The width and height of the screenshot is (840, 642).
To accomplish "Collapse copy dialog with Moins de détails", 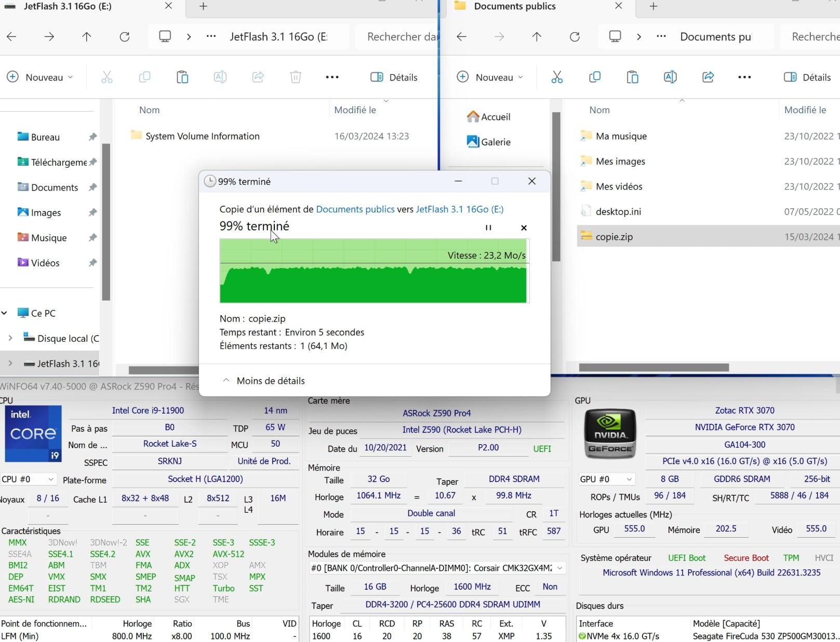I will pyautogui.click(x=264, y=381).
